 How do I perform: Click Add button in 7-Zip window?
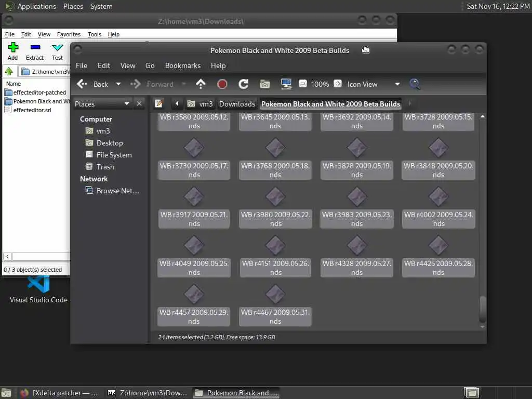[13, 51]
